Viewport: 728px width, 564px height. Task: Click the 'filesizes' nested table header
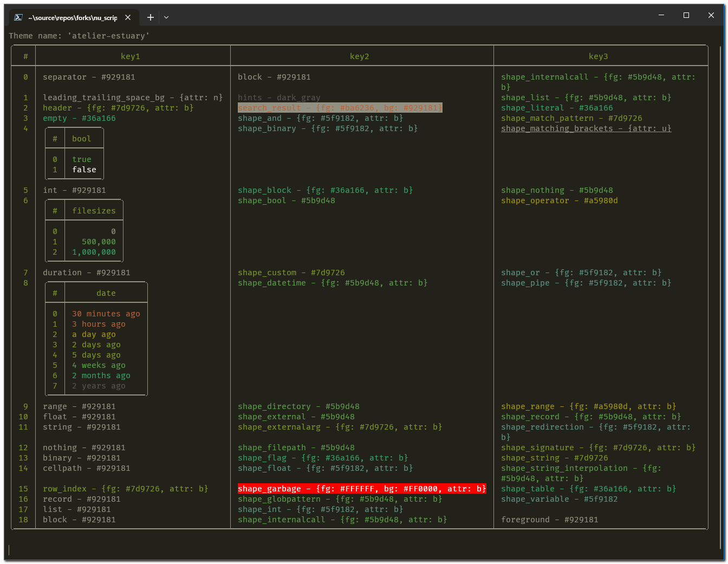click(94, 211)
